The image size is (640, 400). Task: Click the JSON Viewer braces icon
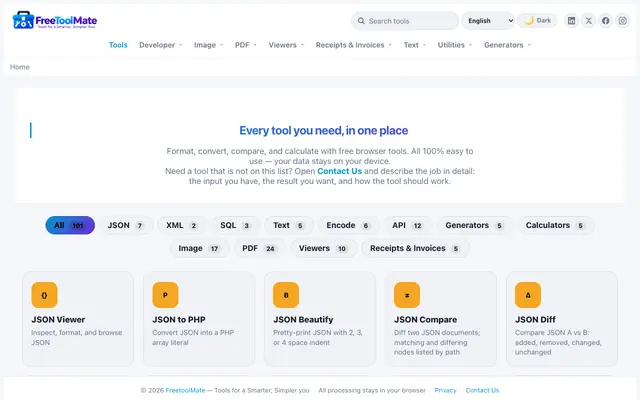pyautogui.click(x=44, y=295)
